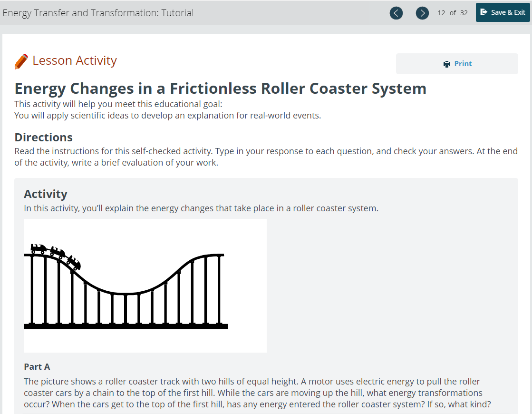This screenshot has width=532, height=414.
Task: Click the Save & Exit button
Action: pyautogui.click(x=503, y=12)
